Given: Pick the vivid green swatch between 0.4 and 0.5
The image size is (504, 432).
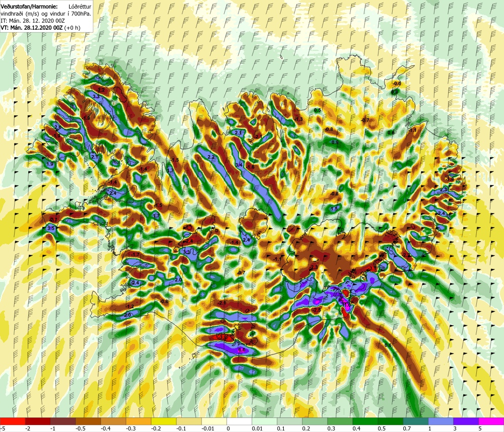Looking at the screenshot, I should 365,421.
